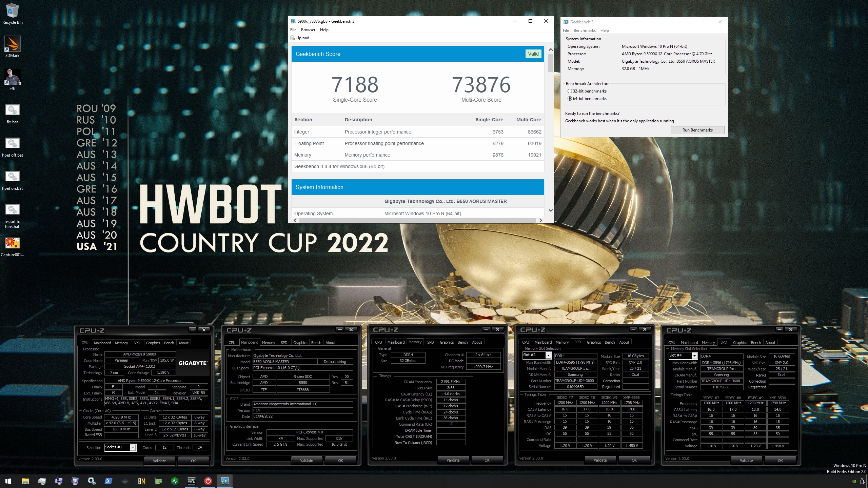Click the 'Geekbench 3.4.4 for Windows x86 (64-bit)' line
The height and width of the screenshot is (488, 868).
tap(339, 166)
